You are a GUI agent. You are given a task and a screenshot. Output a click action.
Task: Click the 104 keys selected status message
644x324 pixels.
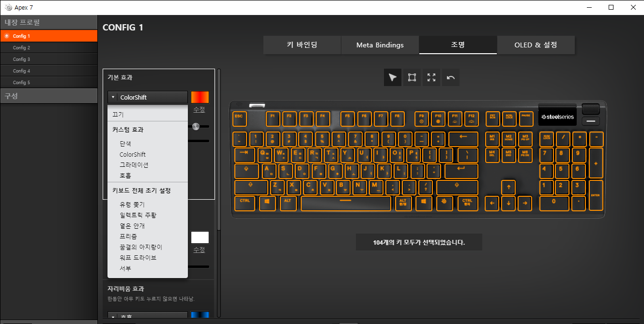point(419,242)
